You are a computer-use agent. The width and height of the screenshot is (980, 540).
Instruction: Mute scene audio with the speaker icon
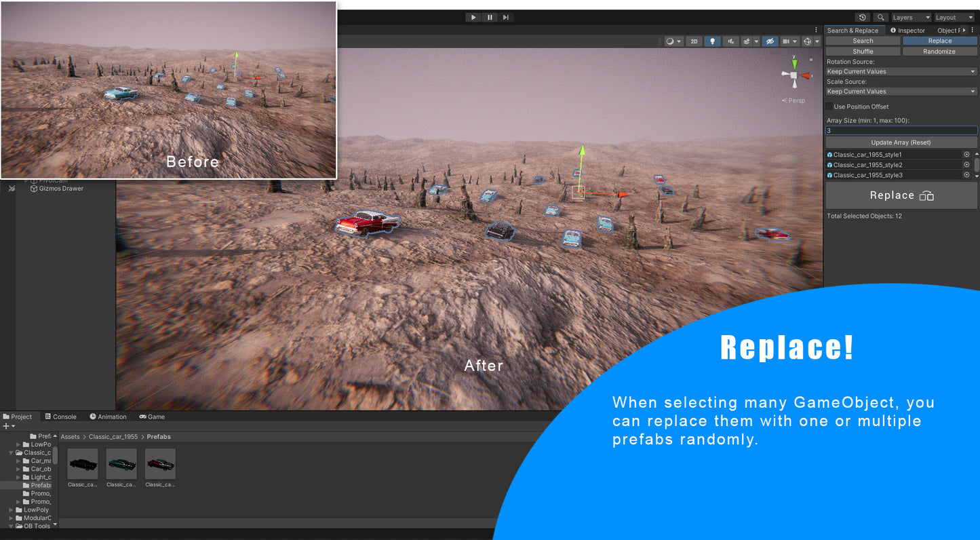point(730,41)
